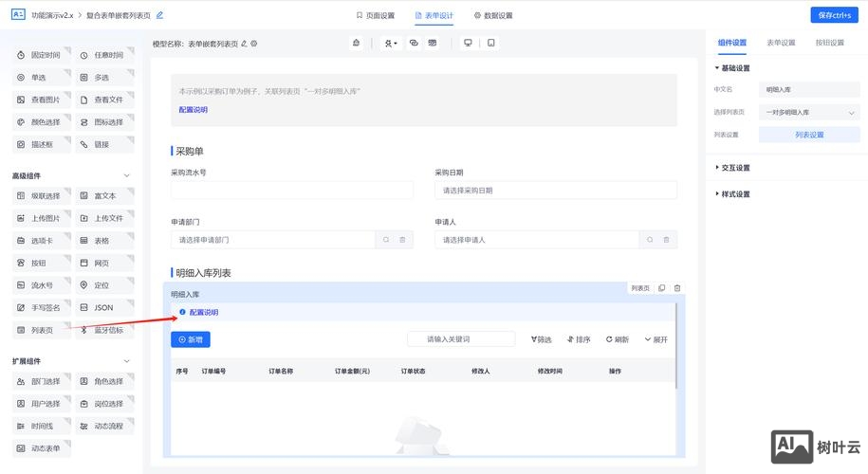Screen dimensions: 868x474
Task: Add the 角色选择 component
Action: (x=104, y=381)
